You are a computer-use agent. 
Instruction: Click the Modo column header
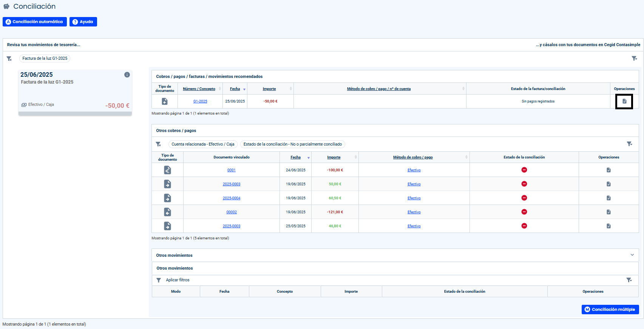pos(176,292)
